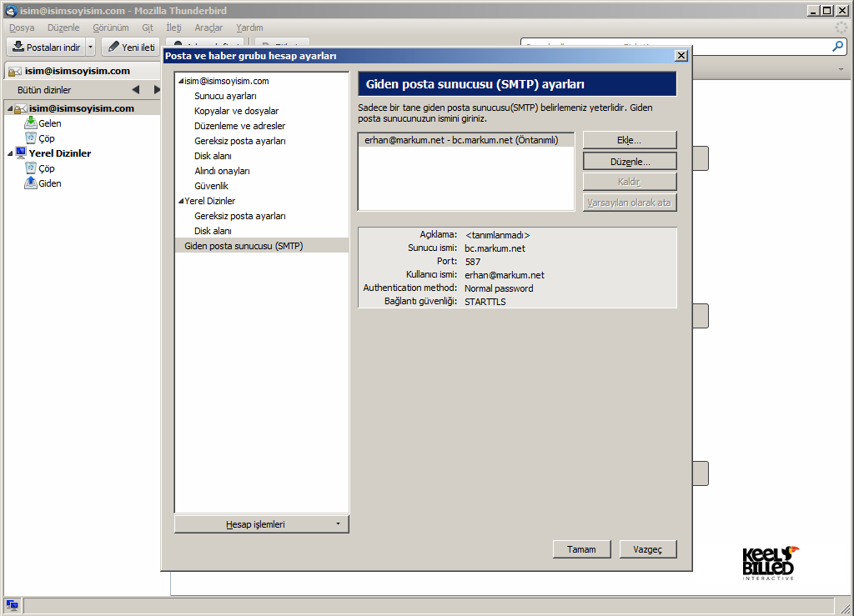The image size is (854, 616).
Task: Click the Gelen inbox folder icon
Action: pos(31,123)
